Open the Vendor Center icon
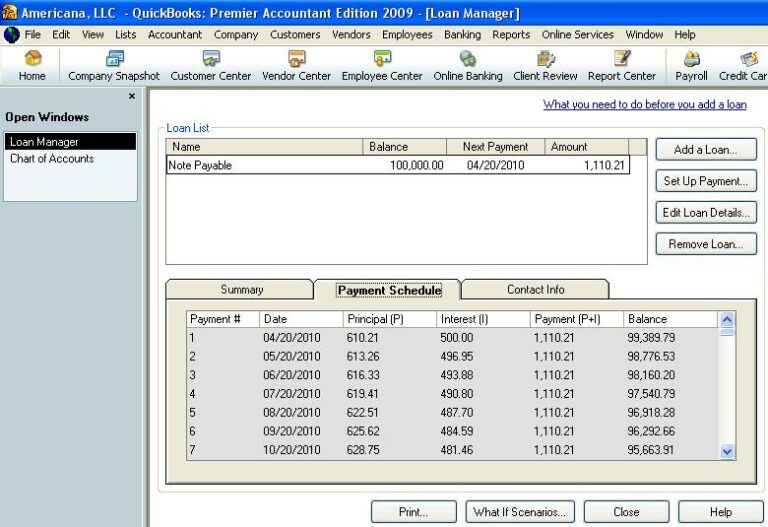768x527 pixels. pos(296,65)
